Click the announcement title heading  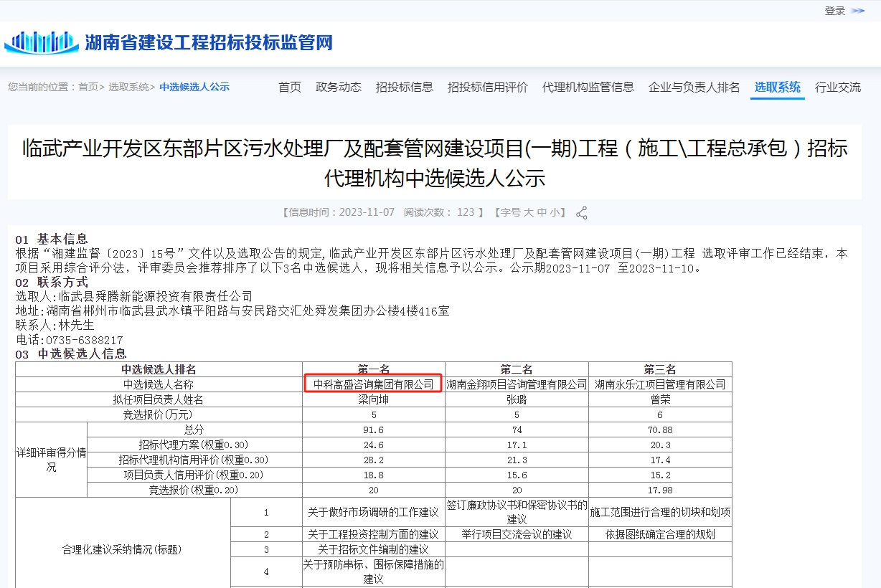(x=435, y=163)
